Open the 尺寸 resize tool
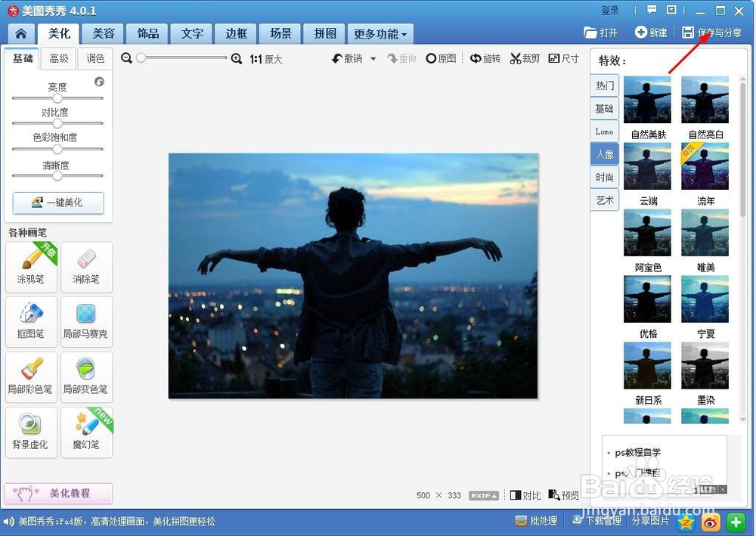This screenshot has height=536, width=756. click(x=564, y=59)
